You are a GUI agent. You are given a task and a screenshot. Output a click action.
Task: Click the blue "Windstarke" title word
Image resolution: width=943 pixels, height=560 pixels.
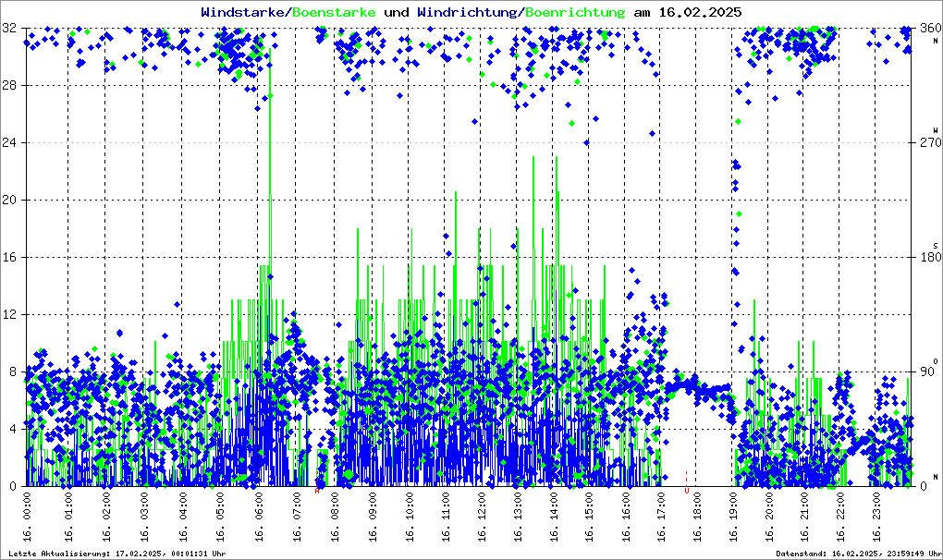(242, 12)
